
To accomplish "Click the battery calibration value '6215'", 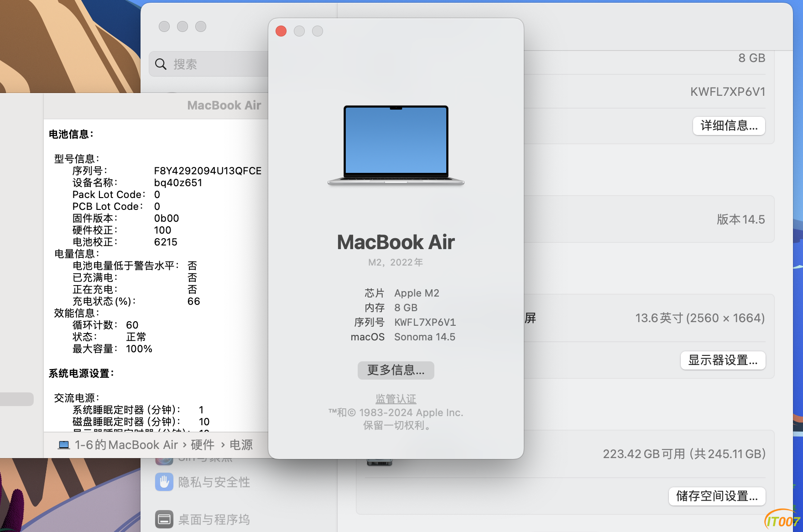I will (166, 242).
